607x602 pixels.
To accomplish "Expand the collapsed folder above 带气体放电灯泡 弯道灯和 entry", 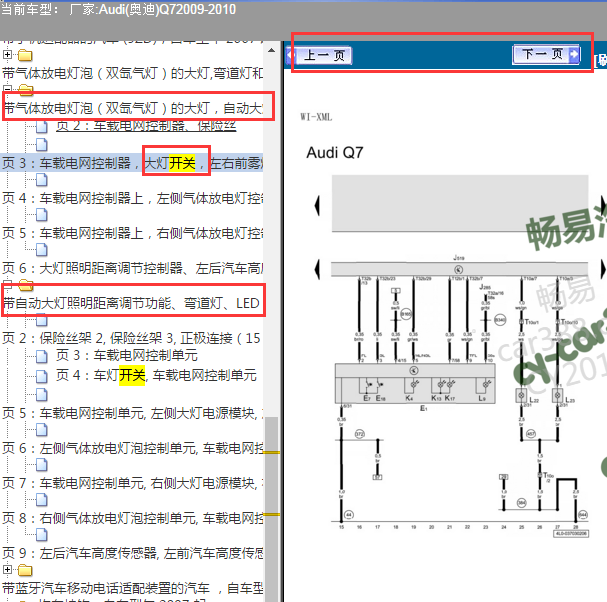I will 7,54.
